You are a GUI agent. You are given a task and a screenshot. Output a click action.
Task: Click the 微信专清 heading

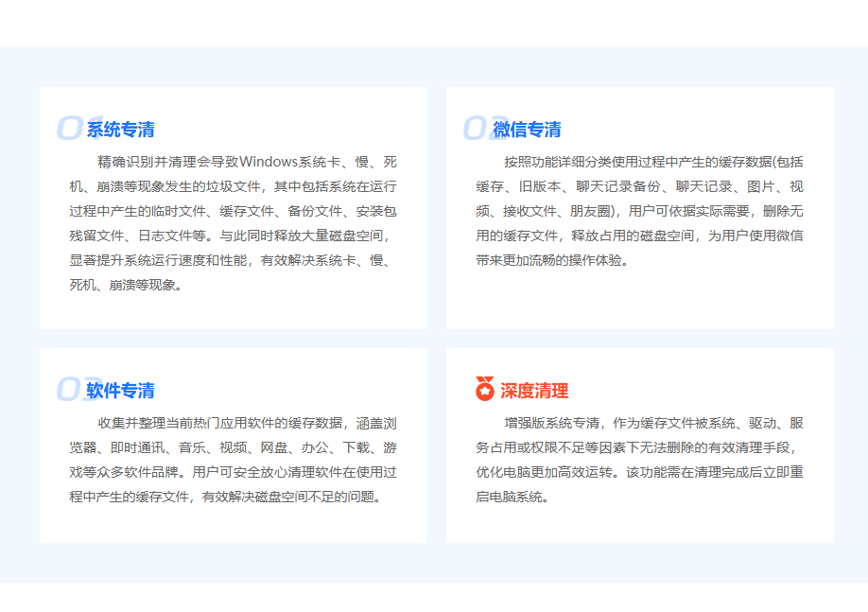(527, 130)
